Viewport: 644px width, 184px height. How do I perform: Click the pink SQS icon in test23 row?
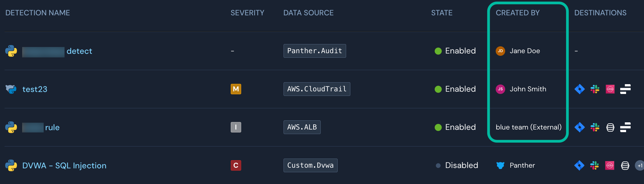610,89
